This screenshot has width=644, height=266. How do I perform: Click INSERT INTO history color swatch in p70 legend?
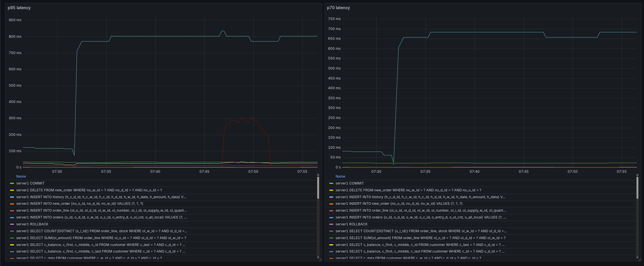click(x=331, y=197)
